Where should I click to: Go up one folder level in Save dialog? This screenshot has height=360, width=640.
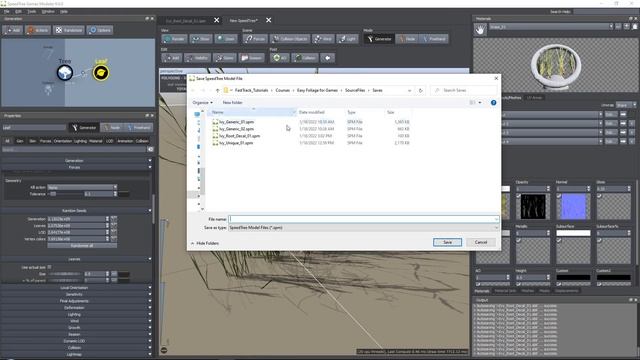coord(218,90)
